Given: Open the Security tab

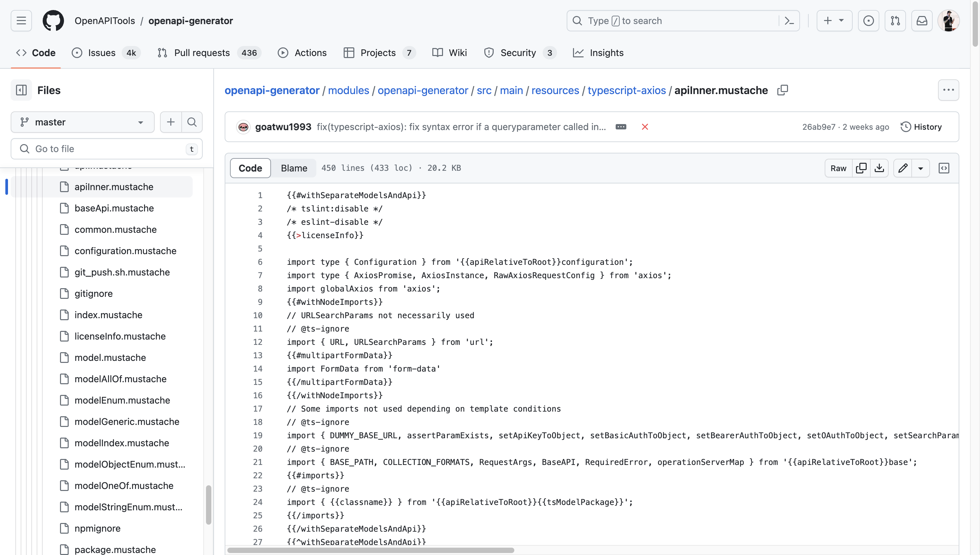Looking at the screenshot, I should (x=520, y=53).
